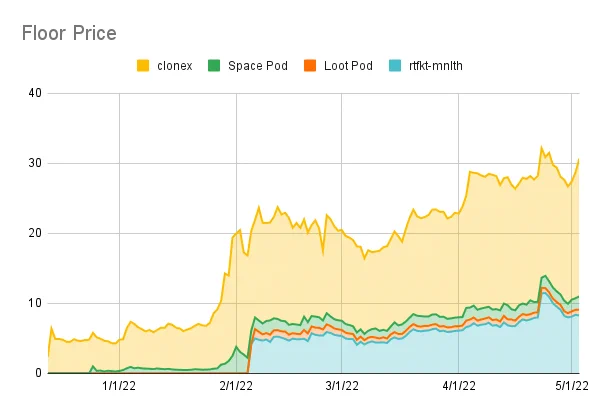This screenshot has height=414, width=600.
Task: Click the orange Loot Pod legend swatch
Action: (310, 65)
